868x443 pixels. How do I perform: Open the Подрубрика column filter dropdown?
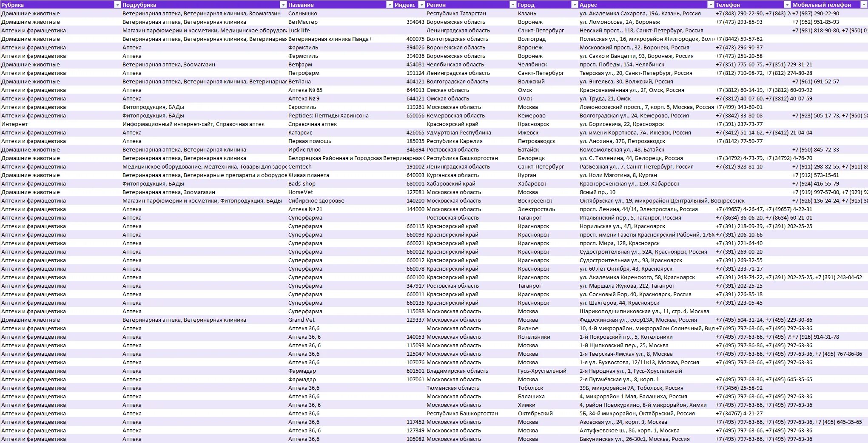click(283, 5)
